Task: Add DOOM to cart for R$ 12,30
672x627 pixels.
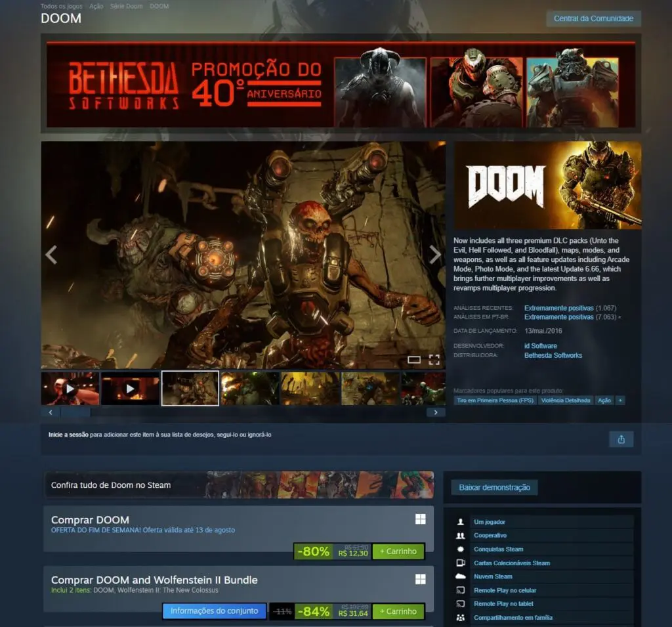Action: tap(398, 551)
